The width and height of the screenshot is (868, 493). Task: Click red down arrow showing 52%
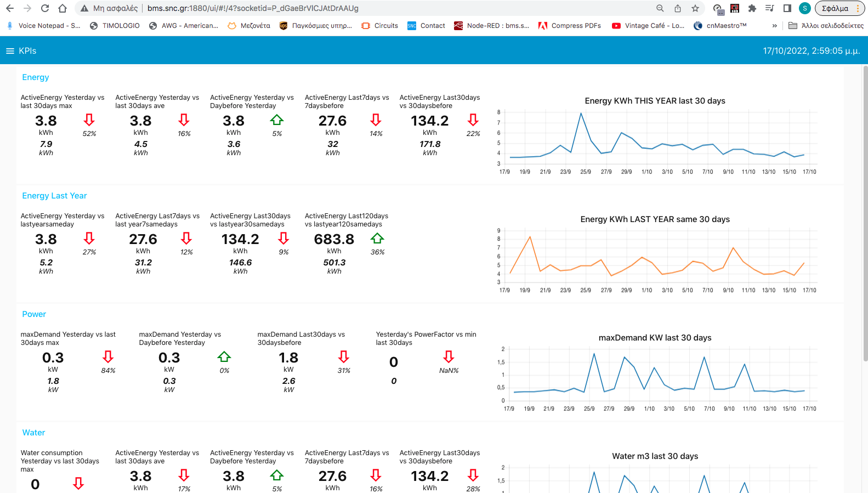click(x=89, y=120)
